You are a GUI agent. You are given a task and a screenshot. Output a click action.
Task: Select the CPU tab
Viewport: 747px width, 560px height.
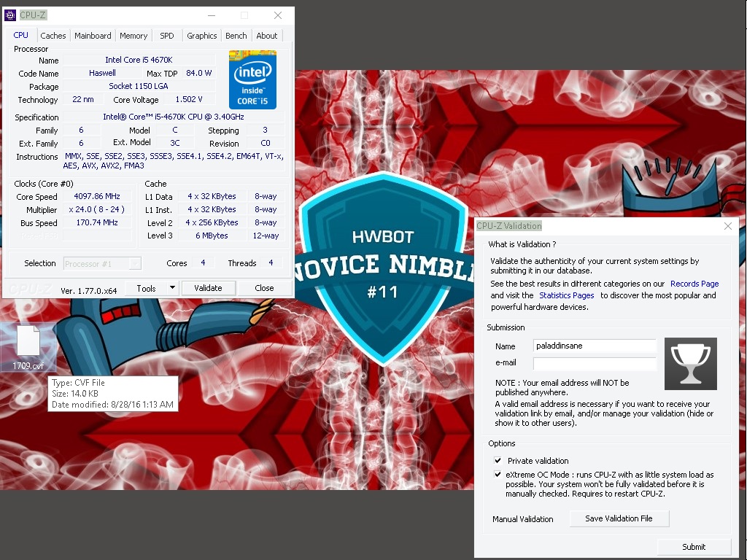coord(21,35)
